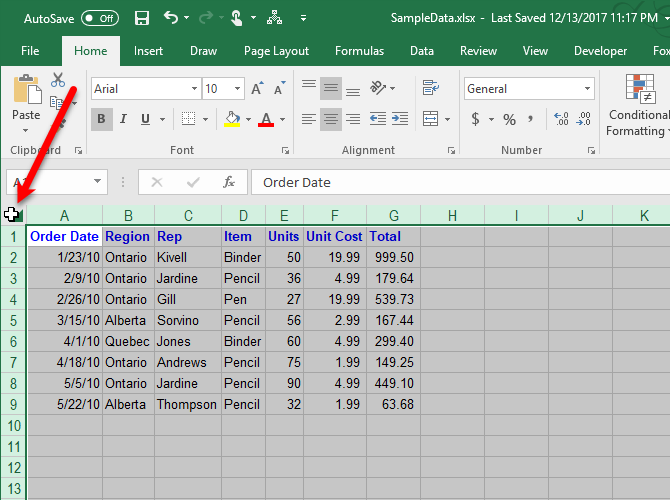
Task: Open the font size dropdown
Action: (238, 89)
